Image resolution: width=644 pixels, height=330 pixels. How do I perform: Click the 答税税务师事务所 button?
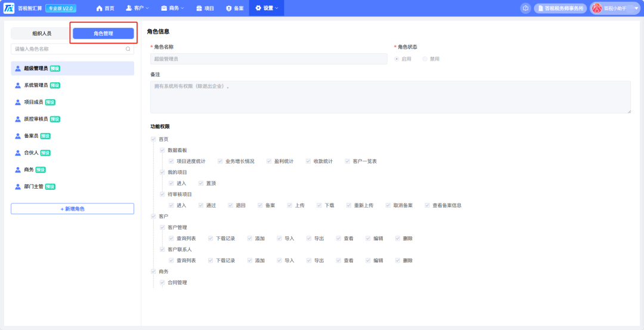(x=560, y=8)
